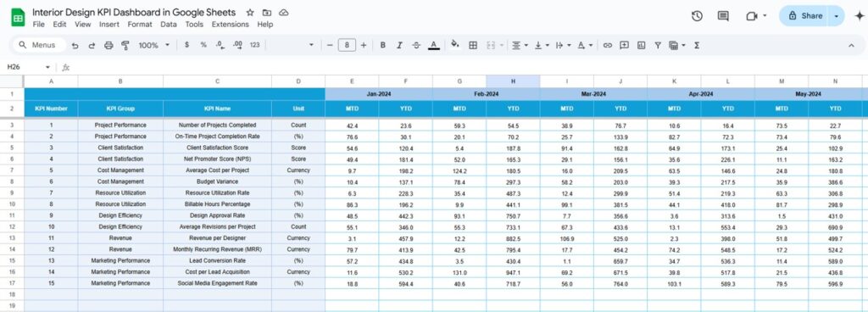The image size is (868, 312).
Task: Insert a link
Action: point(607,46)
